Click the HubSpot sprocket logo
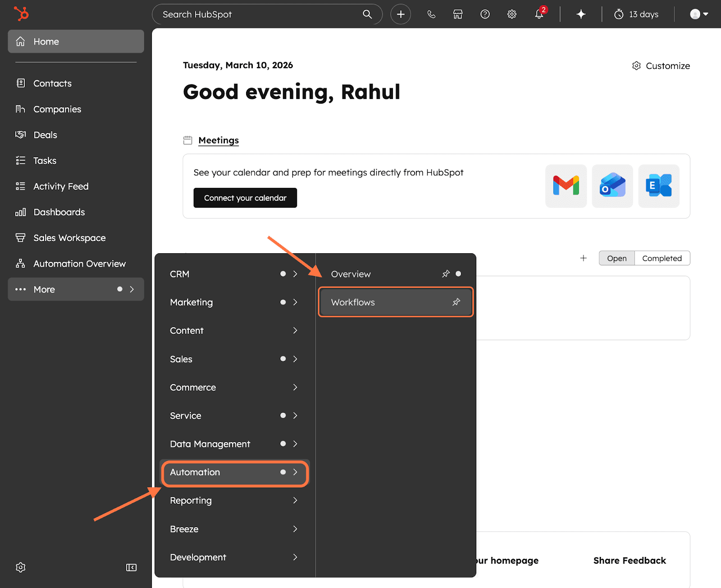The width and height of the screenshot is (721, 588). (x=21, y=14)
